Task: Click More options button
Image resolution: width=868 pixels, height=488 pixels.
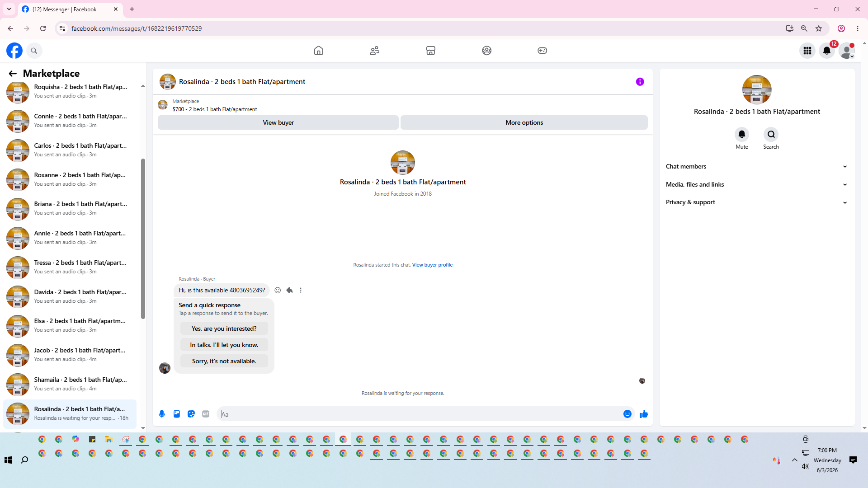Action: pyautogui.click(x=524, y=122)
